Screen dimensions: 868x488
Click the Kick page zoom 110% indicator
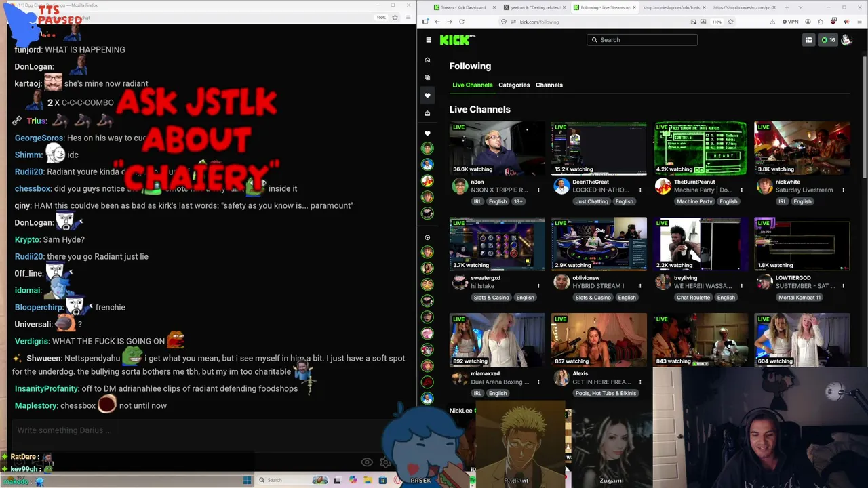point(717,22)
